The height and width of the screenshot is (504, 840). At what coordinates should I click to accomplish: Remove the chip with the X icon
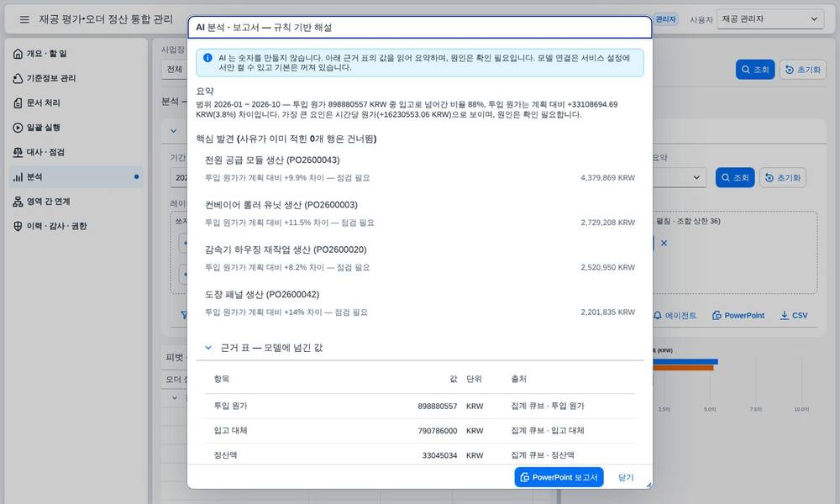(x=664, y=243)
